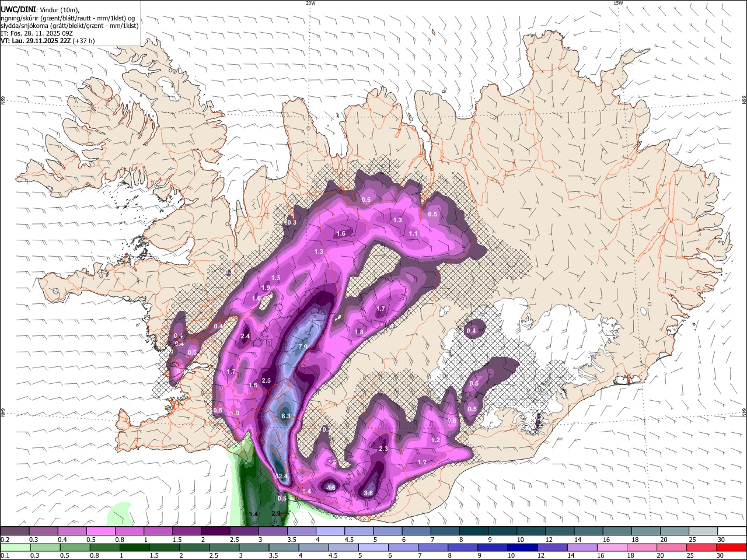
Task: Click the 2.3 snow value on map
Action: click(x=383, y=449)
